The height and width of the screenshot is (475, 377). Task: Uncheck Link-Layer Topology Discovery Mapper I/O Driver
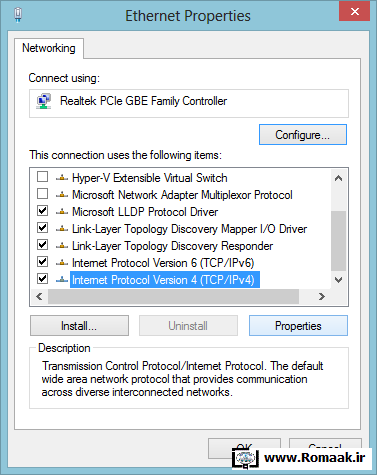42,228
